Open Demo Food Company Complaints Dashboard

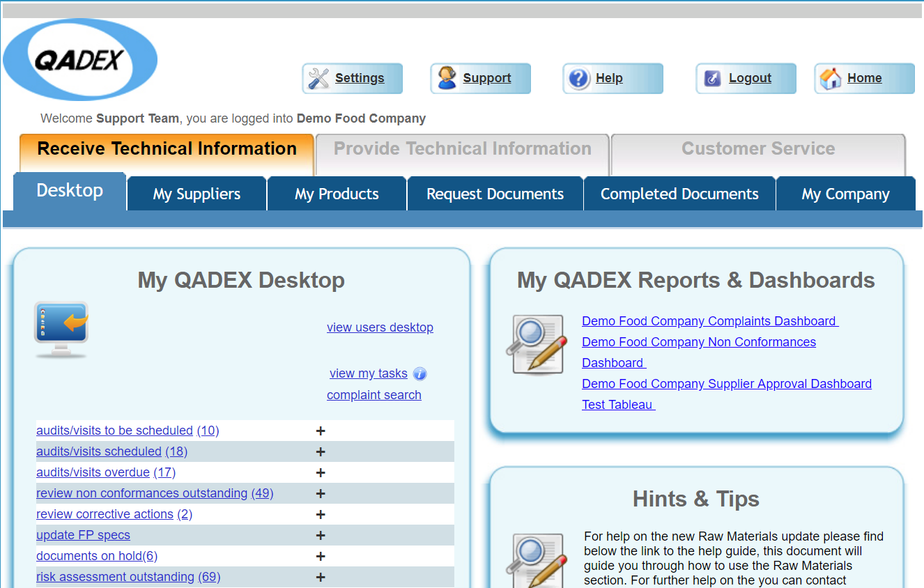point(710,321)
